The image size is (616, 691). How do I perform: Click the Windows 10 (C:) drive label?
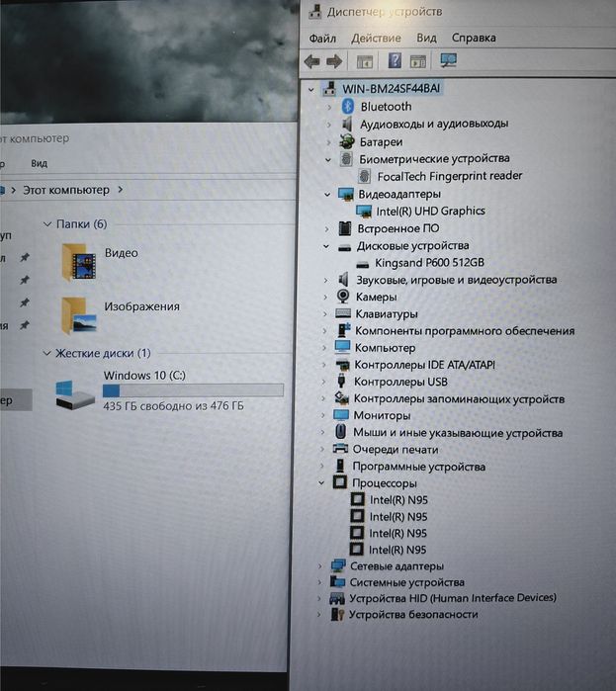coord(144,376)
